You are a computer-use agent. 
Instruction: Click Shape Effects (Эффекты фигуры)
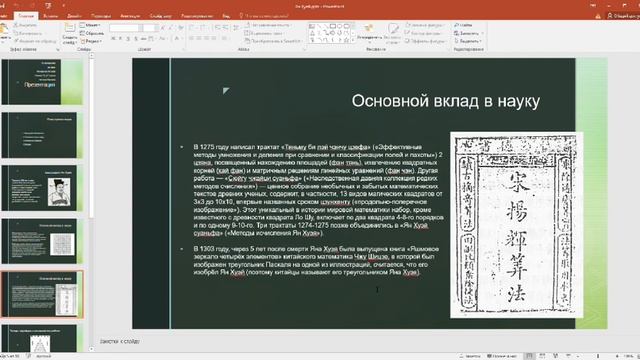point(424,41)
